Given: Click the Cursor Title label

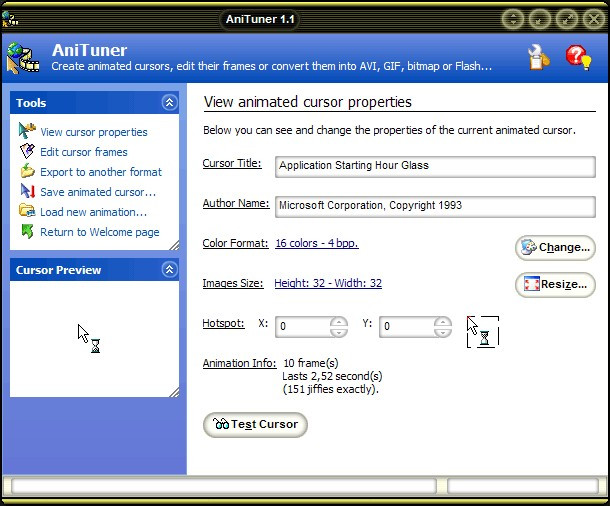Looking at the screenshot, I should (x=232, y=163).
